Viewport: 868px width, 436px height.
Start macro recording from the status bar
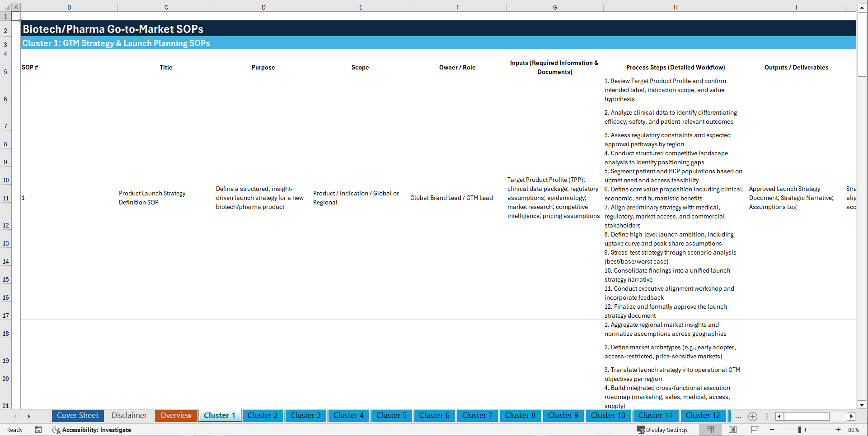tap(38, 430)
